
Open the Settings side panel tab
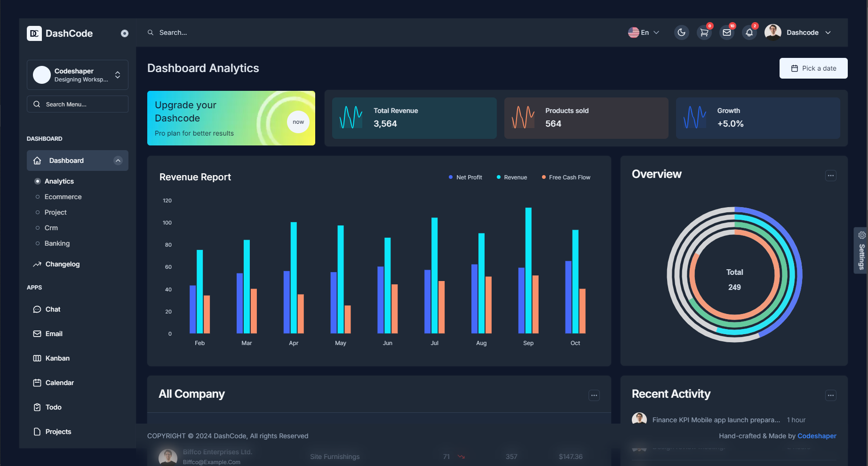click(x=861, y=250)
